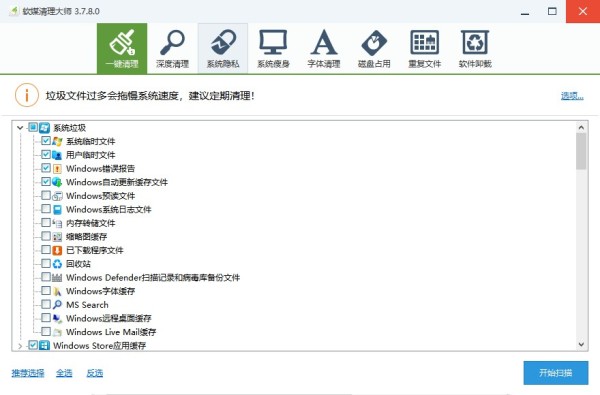Uncheck 系统临时文件 checkbox
Viewport: 600px width, 395px height.
(46, 141)
